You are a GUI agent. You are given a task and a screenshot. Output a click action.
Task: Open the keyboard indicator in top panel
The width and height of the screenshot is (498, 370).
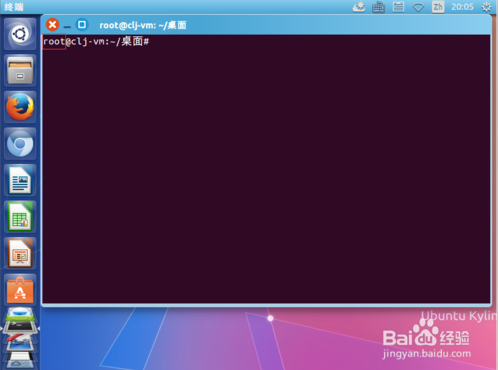[x=378, y=7]
